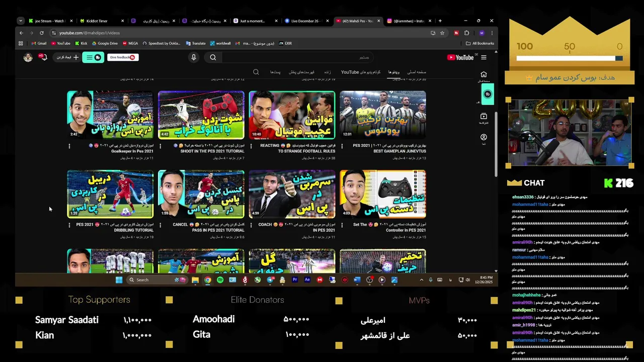Open Spotify from the taskbar
Screen dimensions: 644x362
point(220,280)
